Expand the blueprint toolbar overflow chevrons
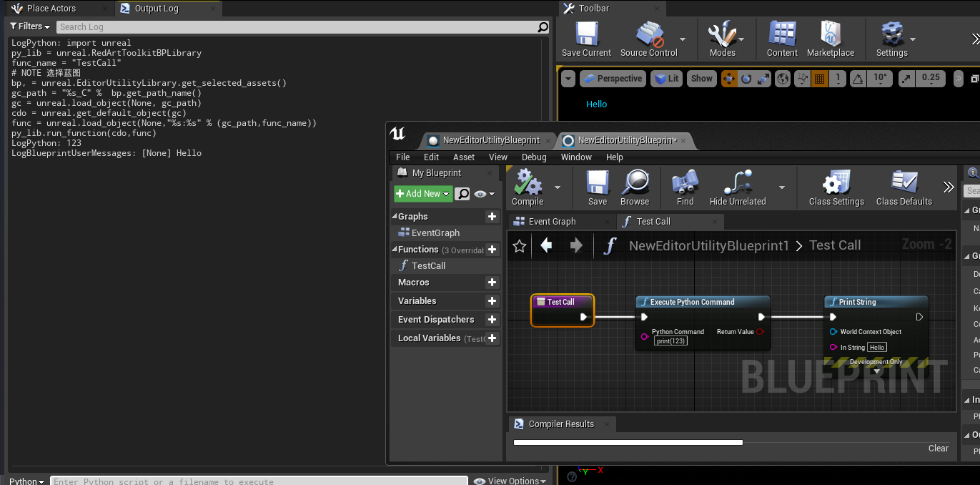This screenshot has width=980, height=485. click(949, 187)
